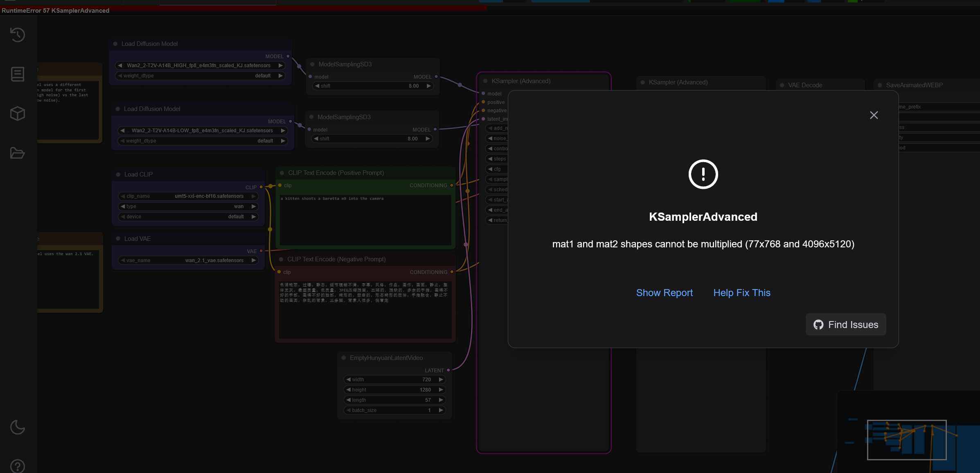Click Show Report link
This screenshot has height=473, width=980.
click(664, 293)
